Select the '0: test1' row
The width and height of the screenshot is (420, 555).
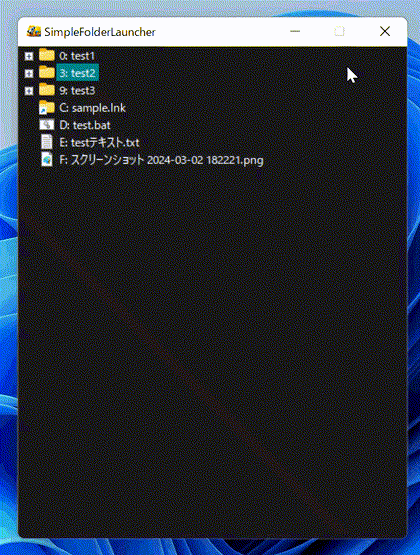pyautogui.click(x=77, y=56)
